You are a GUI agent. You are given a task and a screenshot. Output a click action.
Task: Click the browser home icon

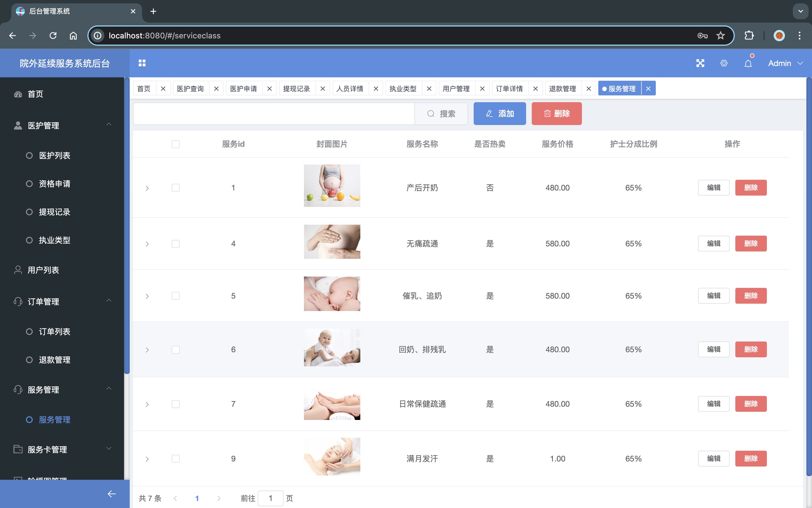(x=73, y=36)
